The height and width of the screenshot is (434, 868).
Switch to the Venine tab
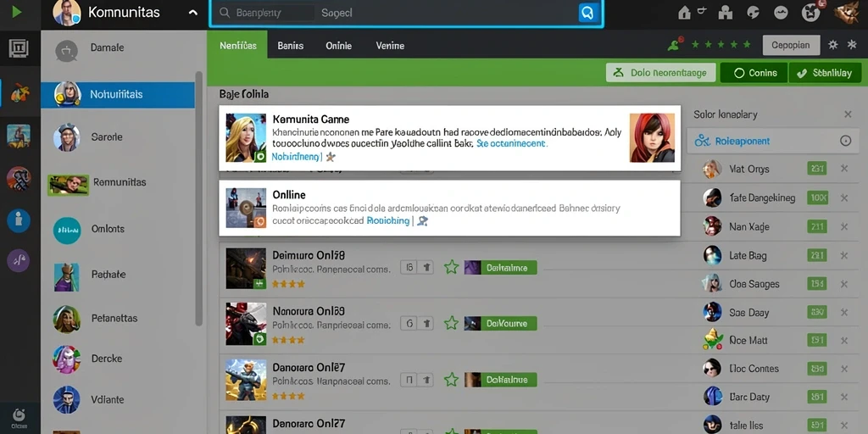coord(390,46)
